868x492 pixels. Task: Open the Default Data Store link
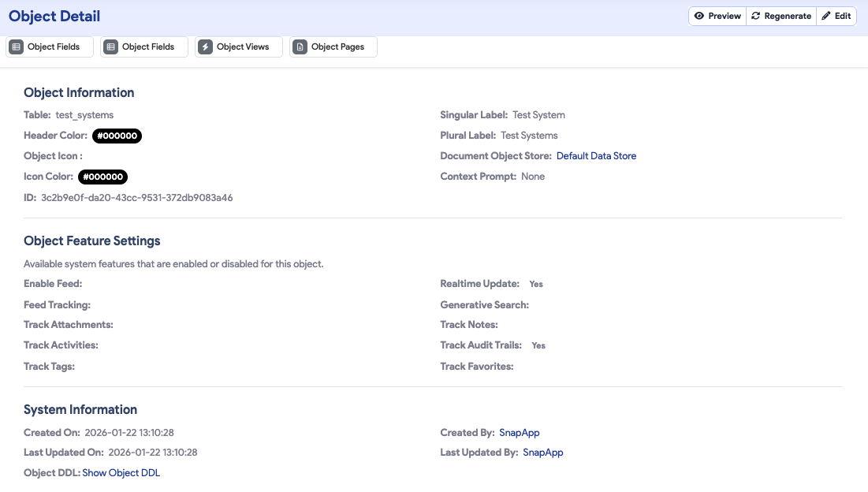point(596,156)
